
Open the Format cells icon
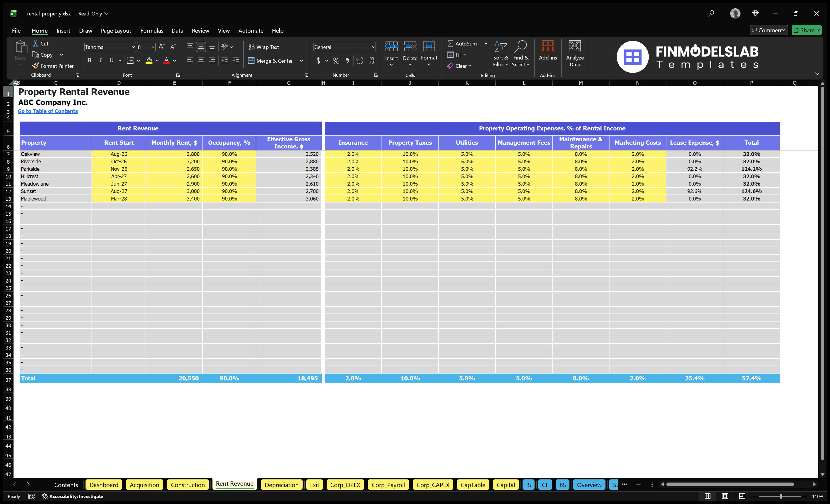click(x=429, y=46)
